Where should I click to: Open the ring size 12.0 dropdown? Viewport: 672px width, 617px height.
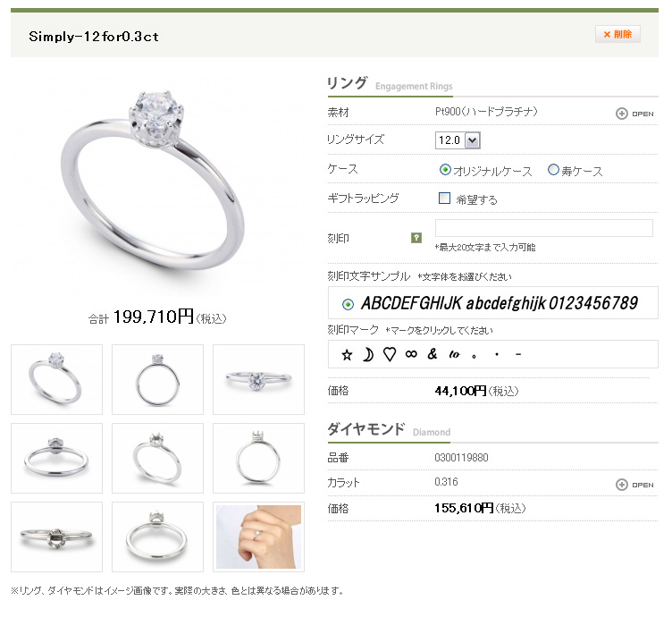pos(458,140)
